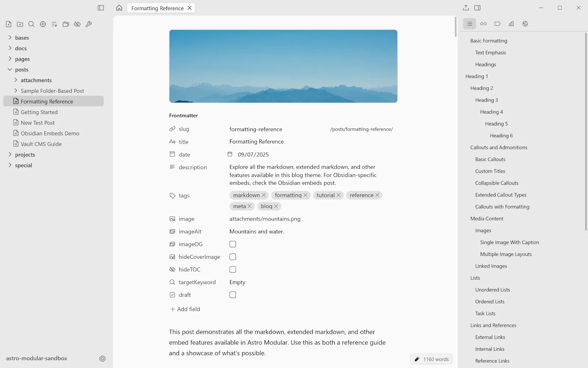This screenshot has width=588, height=368.
Task: Open search with the magnifier icon
Action: [31, 24]
